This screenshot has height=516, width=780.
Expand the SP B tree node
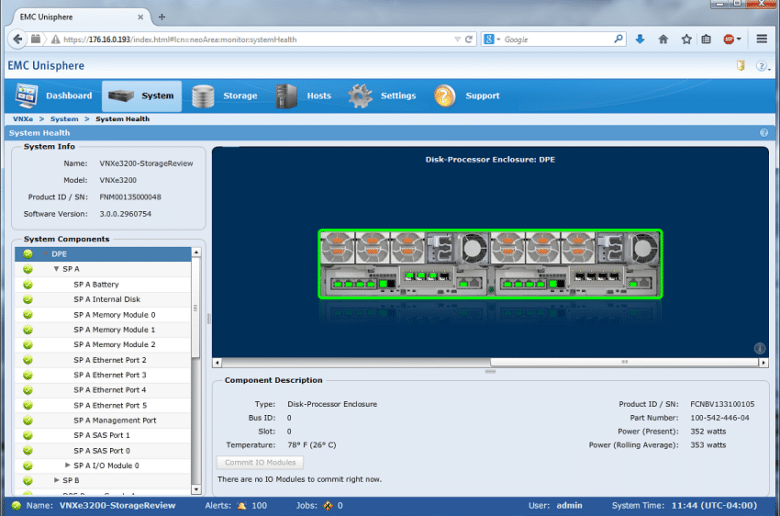click(x=57, y=480)
